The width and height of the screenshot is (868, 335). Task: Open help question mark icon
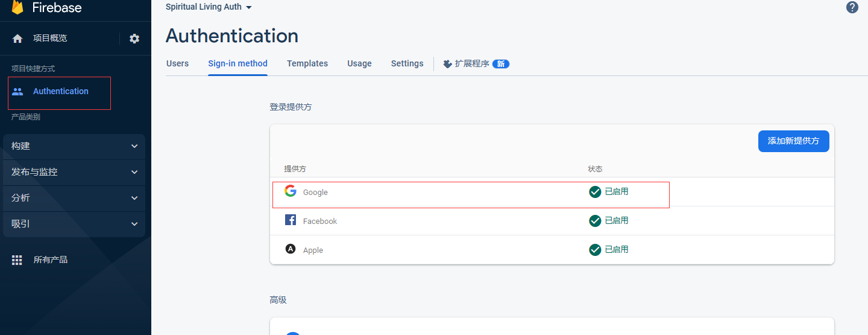[x=852, y=7]
